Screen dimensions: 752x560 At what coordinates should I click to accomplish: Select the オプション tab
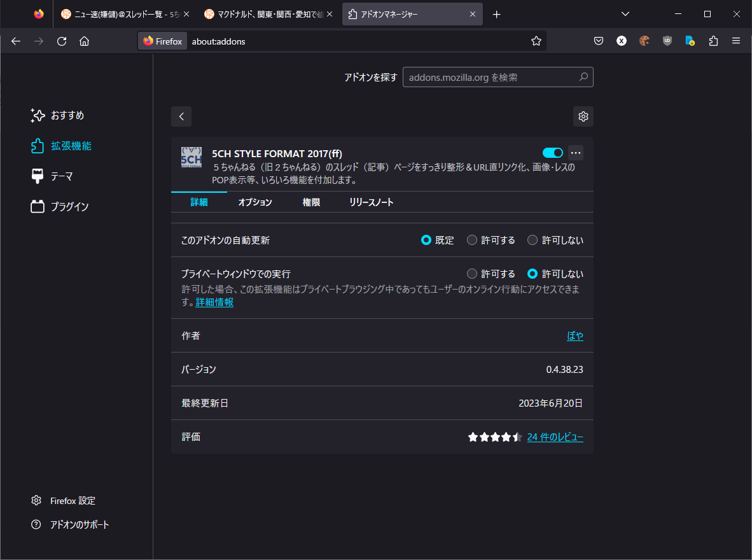coord(255,202)
